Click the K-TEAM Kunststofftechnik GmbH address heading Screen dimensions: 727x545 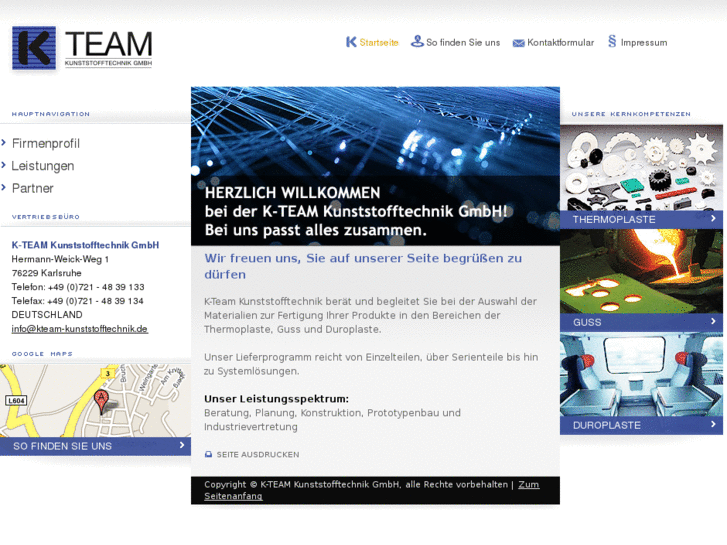click(85, 245)
